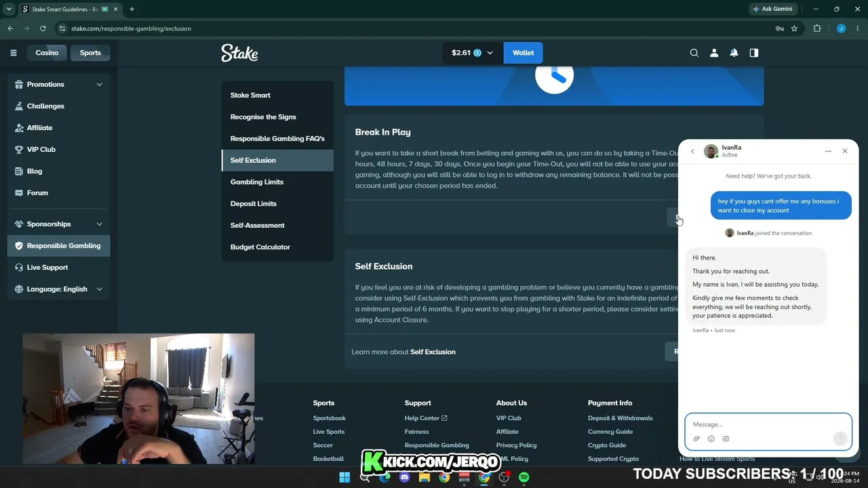Open Responsible Gambling FAQ's section

(x=277, y=138)
